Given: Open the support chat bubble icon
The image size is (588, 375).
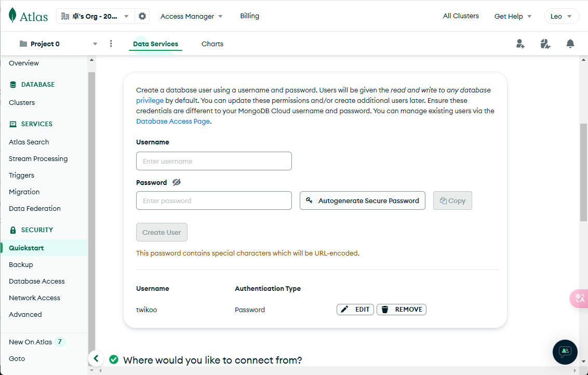Looking at the screenshot, I should tap(565, 352).
